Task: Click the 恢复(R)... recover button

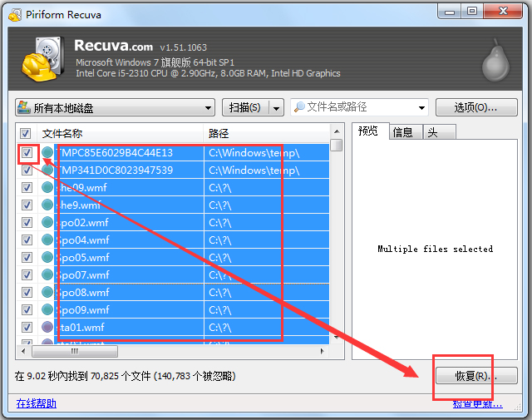Action: pyautogui.click(x=476, y=376)
